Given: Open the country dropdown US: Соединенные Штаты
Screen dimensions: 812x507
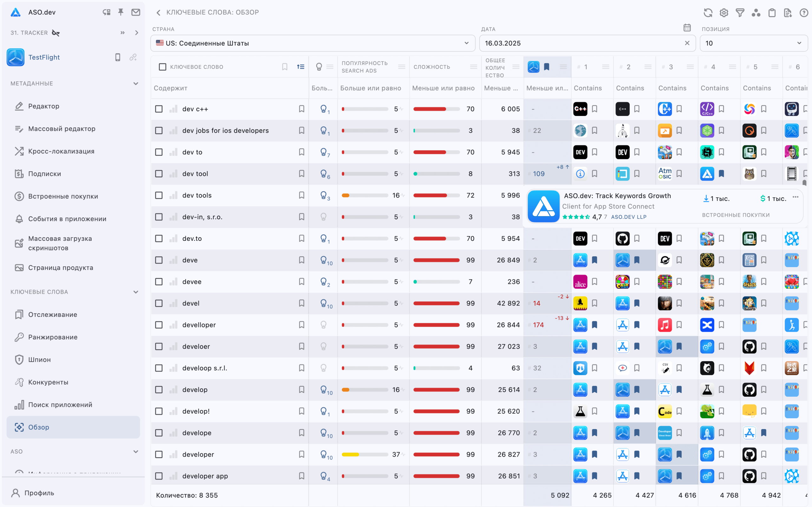Looking at the screenshot, I should 312,43.
